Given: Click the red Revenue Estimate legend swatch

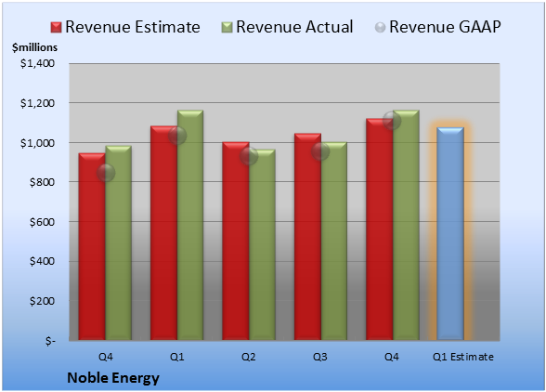Looking at the screenshot, I should tap(56, 28).
